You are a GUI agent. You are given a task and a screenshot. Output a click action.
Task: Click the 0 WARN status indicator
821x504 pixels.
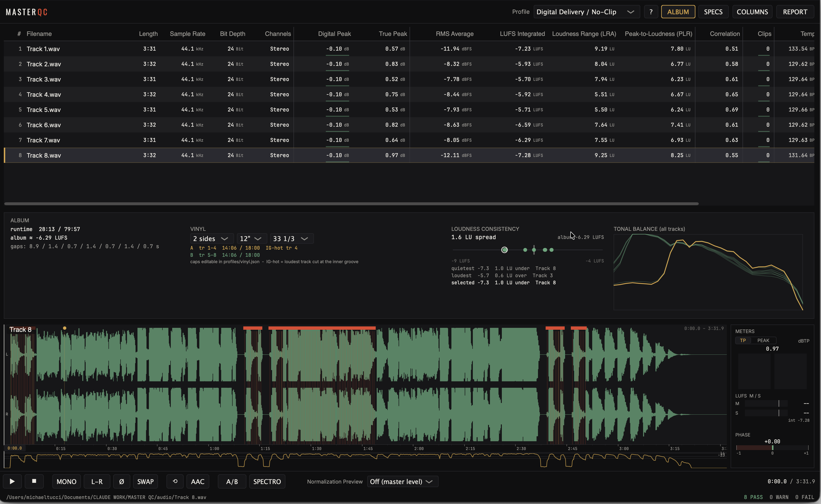779,497
